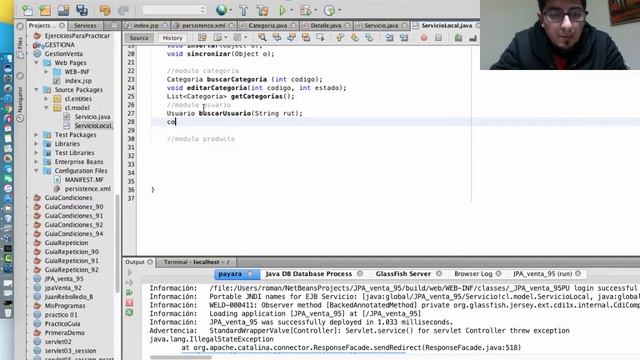The image size is (640, 360).
Task: Select the MisProgramas project
Action: point(65,305)
